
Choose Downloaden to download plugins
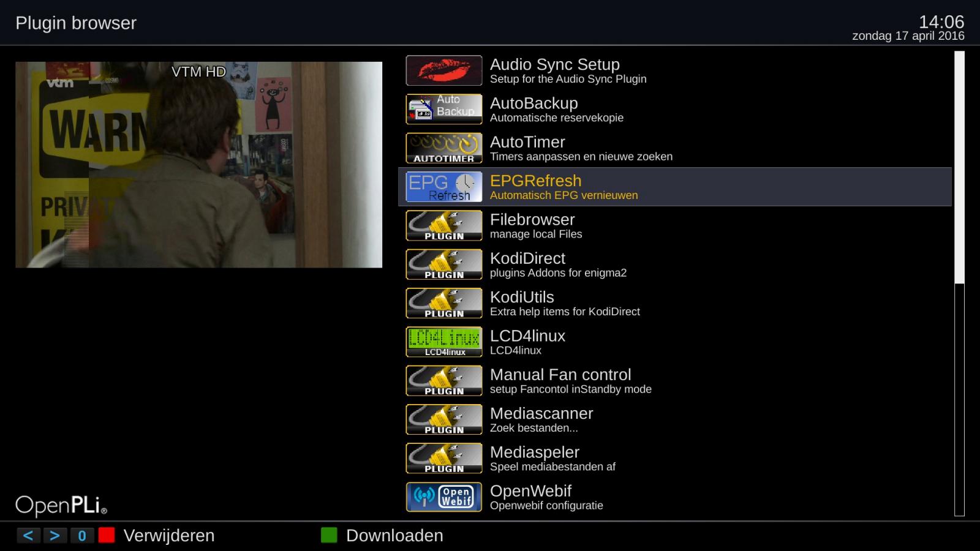pyautogui.click(x=394, y=536)
